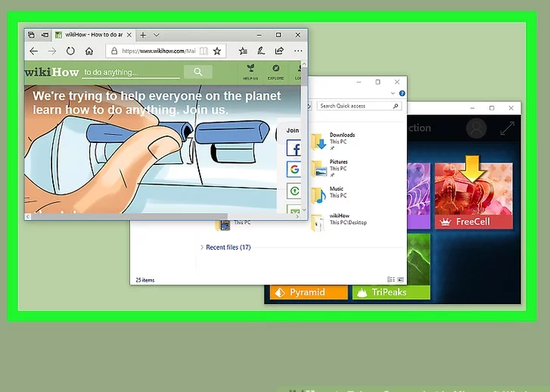Click Edge horizontal scrollbar right arrow
Viewport: 550px width, 392px height.
point(297,216)
